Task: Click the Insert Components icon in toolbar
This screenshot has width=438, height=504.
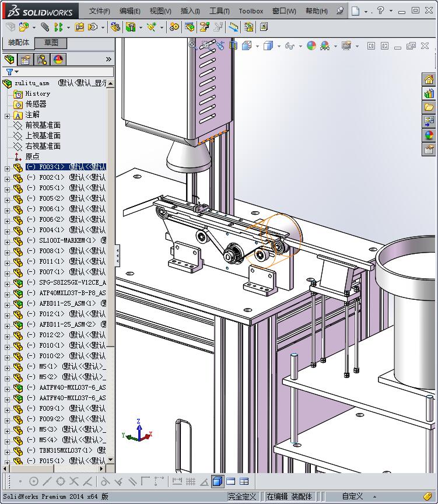Action: pyautogui.click(x=23, y=27)
